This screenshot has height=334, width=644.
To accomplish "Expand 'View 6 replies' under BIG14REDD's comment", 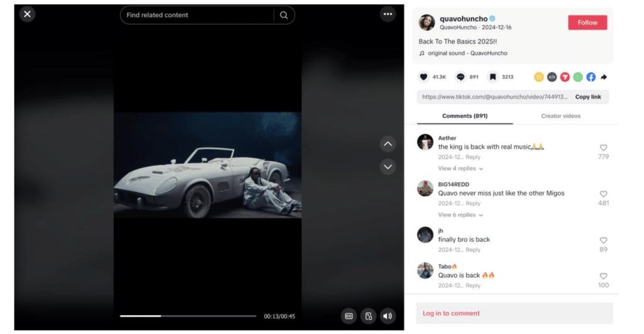I will [460, 214].
